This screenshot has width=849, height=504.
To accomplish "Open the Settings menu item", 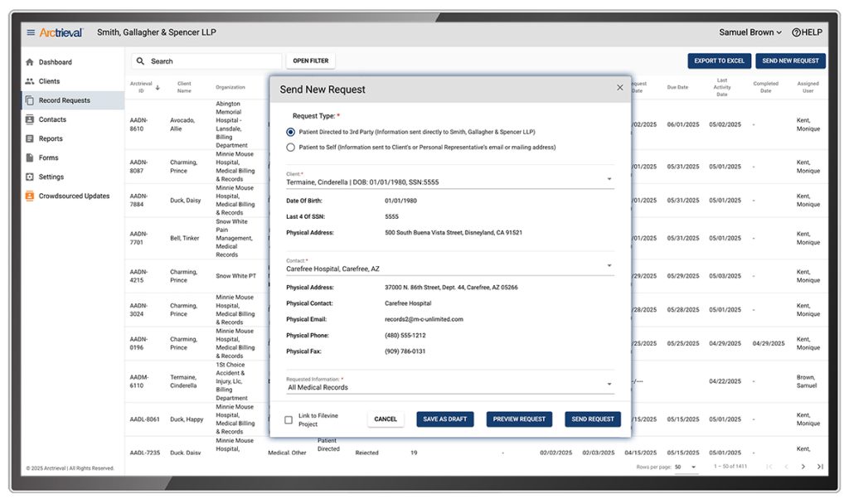I will 51,177.
